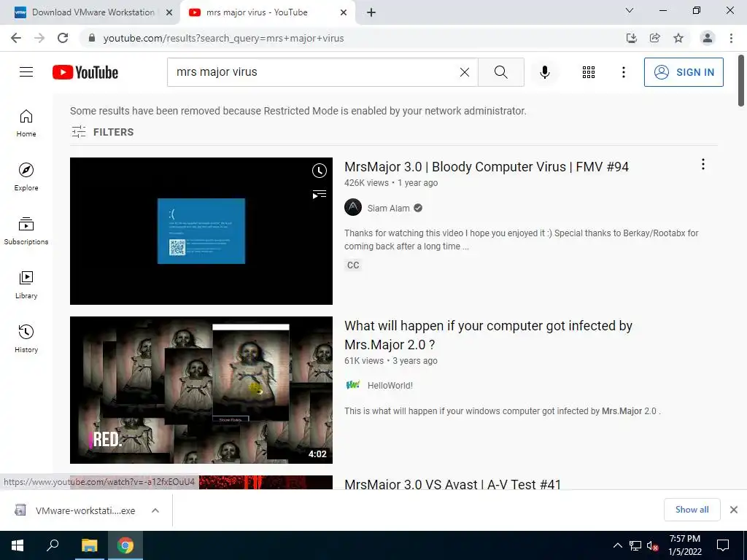This screenshot has height=560, width=747.
Task: Reload the YouTube page
Action: [x=63, y=38]
